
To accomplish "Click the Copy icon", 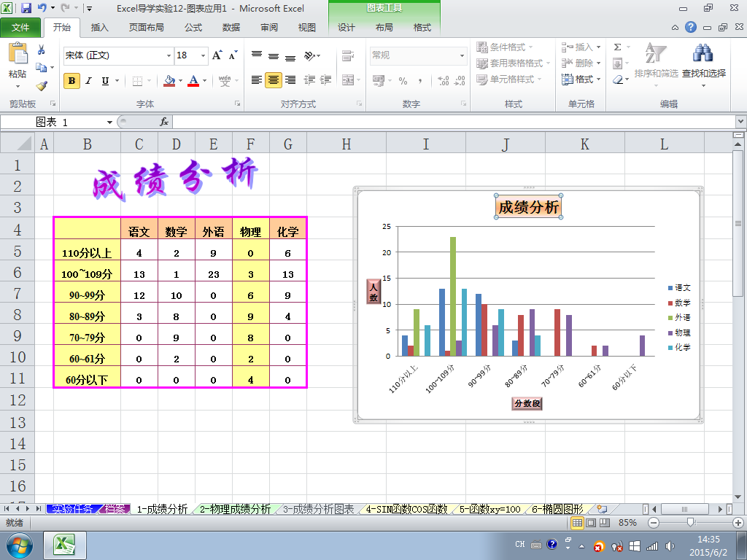I will click(x=42, y=68).
